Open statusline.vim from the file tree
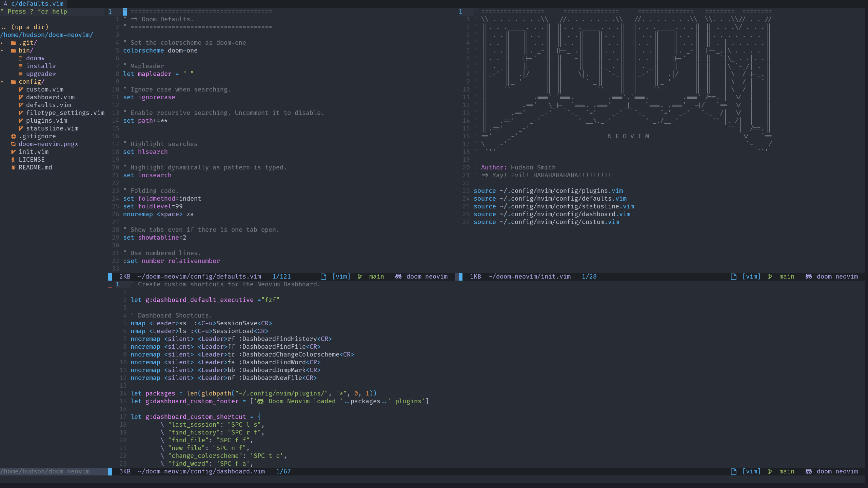The width and height of the screenshot is (868, 488). coord(52,128)
